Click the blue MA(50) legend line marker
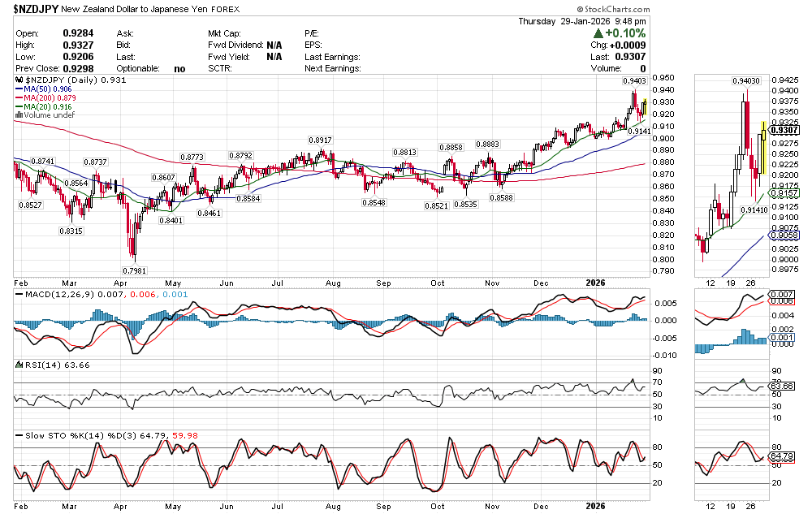The image size is (812, 514). [19, 90]
